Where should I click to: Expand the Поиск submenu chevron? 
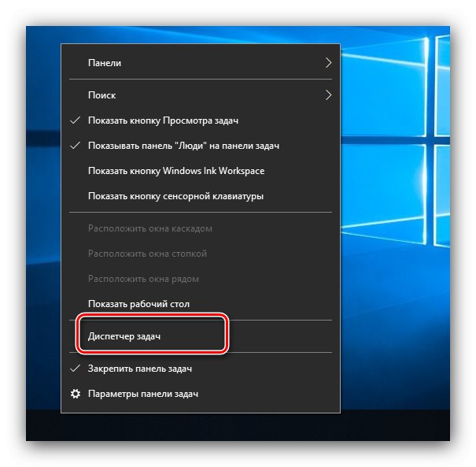[x=328, y=95]
